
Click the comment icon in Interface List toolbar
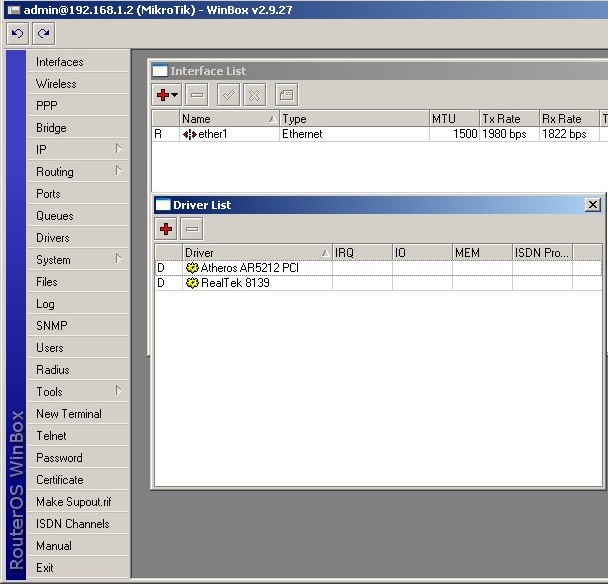point(285,95)
